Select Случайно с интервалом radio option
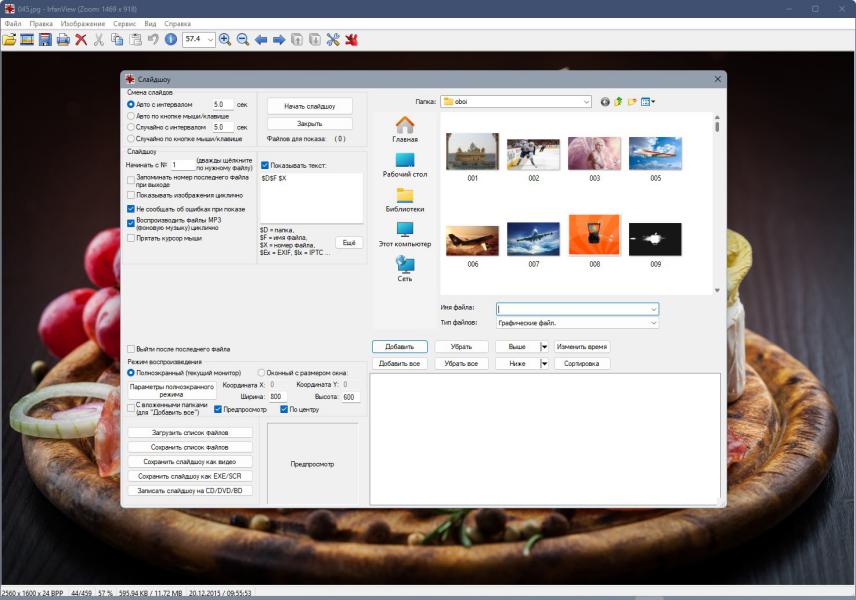This screenshot has height=600, width=856. (x=131, y=127)
